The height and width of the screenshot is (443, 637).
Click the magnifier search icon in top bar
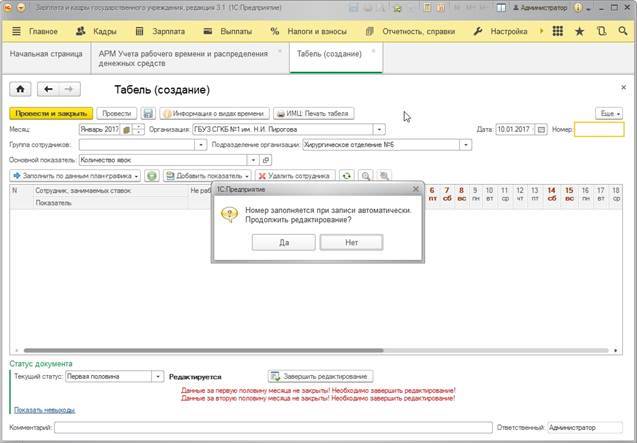pos(621,31)
